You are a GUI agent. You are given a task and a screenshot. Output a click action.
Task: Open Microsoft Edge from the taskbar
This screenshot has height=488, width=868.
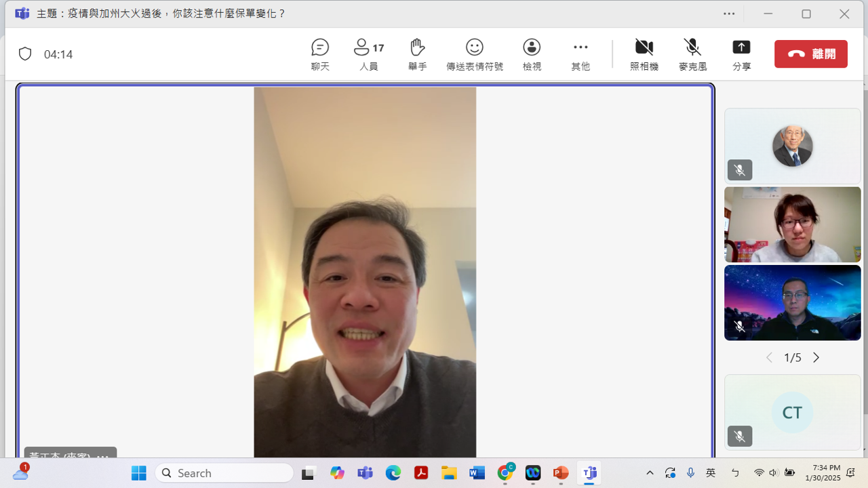(393, 473)
